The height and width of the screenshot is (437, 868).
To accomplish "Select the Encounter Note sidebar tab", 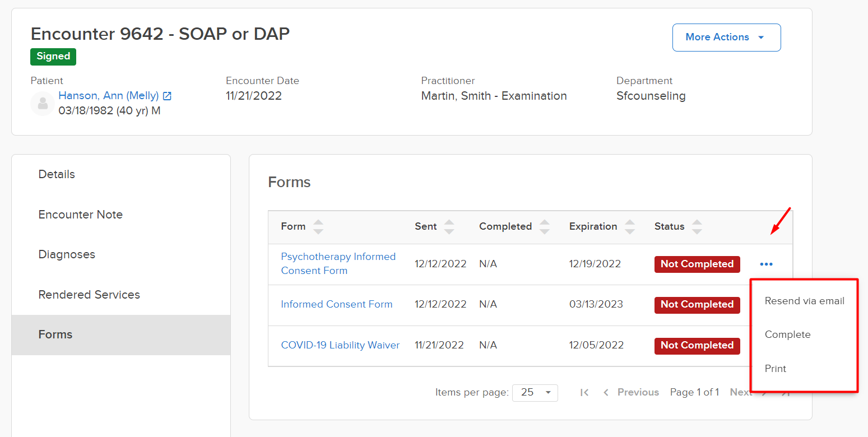I will point(121,215).
